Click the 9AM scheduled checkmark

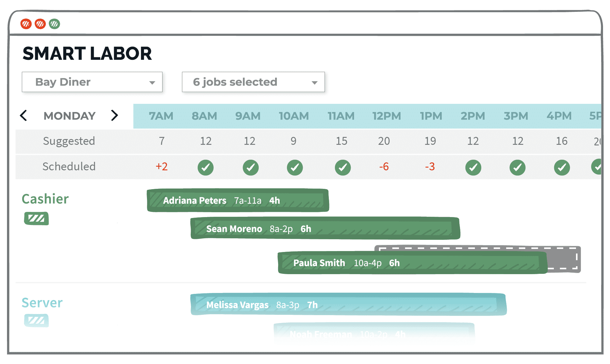250,167
